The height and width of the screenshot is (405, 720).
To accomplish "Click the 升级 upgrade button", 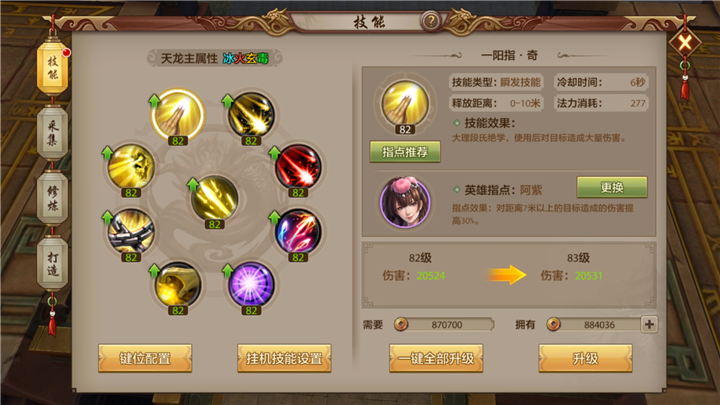I will [585, 358].
